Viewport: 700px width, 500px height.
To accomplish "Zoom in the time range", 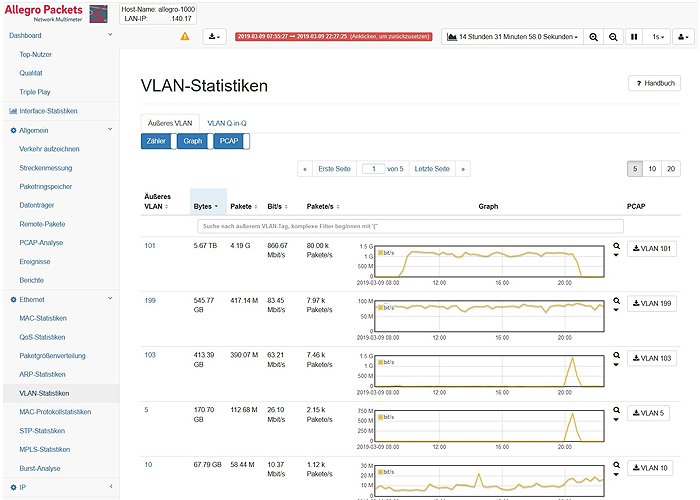I will [593, 37].
